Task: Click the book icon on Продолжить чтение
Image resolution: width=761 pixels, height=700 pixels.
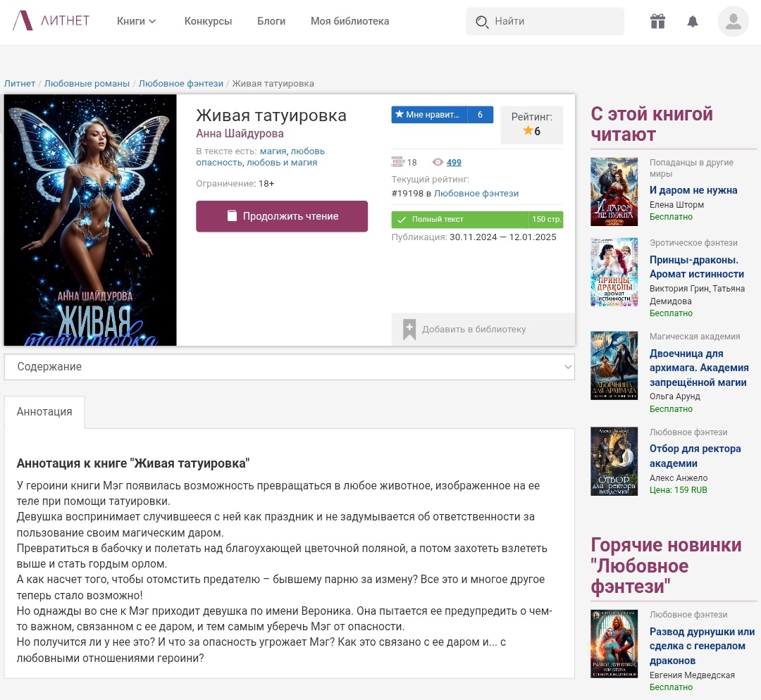Action: [x=232, y=216]
